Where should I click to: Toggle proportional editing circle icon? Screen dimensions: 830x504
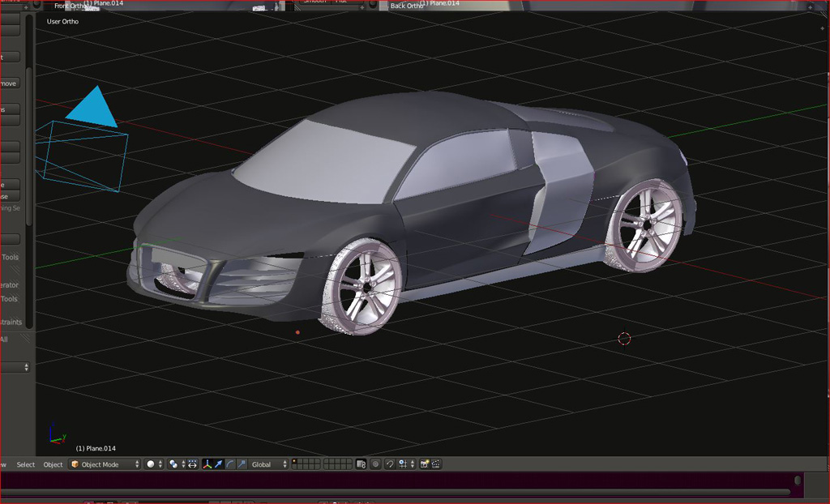pos(375,464)
